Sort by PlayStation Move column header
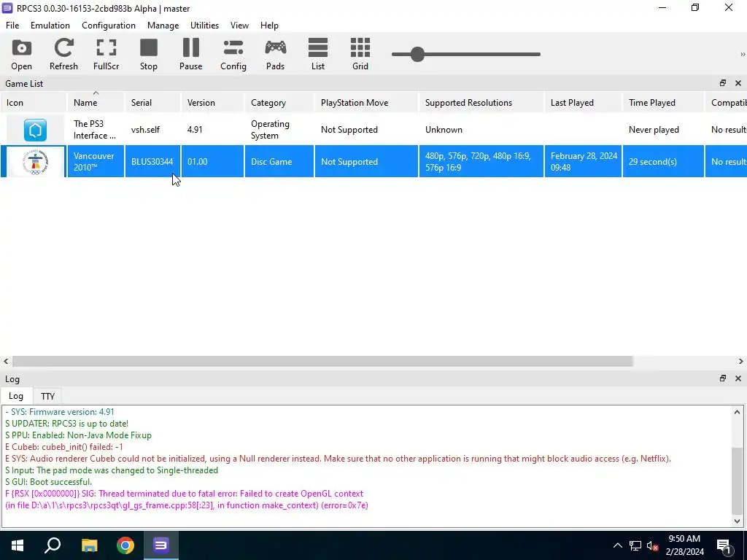Image resolution: width=747 pixels, height=560 pixels. click(x=366, y=102)
